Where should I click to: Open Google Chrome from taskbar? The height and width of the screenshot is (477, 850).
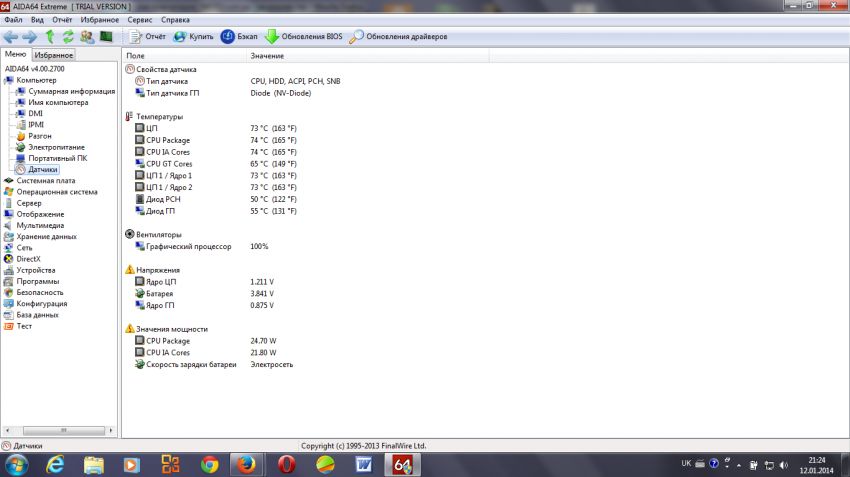(209, 465)
